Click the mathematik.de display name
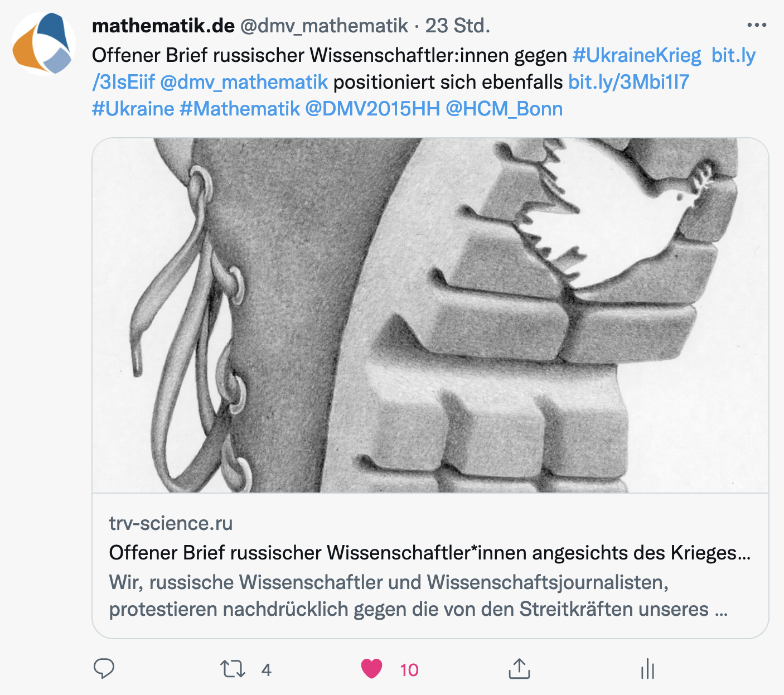The width and height of the screenshot is (784, 695). click(163, 25)
